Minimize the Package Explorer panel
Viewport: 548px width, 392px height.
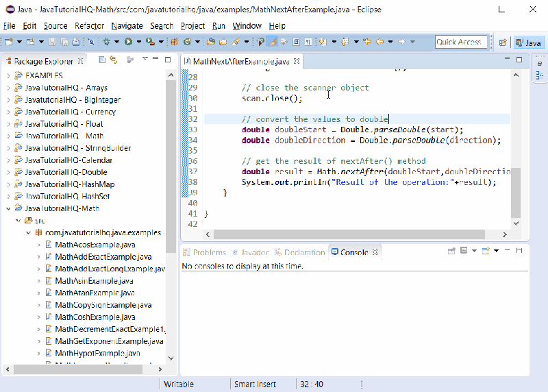156,58
